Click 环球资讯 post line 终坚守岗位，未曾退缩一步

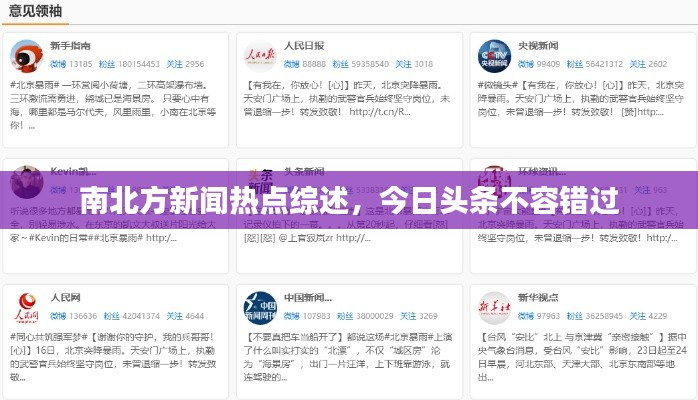[x=536, y=238]
